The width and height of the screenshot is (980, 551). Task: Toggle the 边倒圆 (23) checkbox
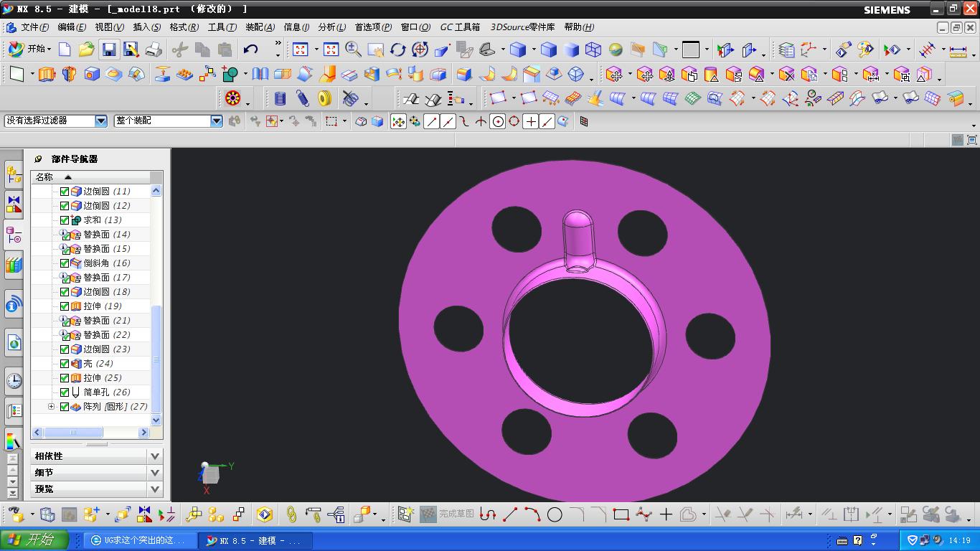pyautogui.click(x=65, y=349)
